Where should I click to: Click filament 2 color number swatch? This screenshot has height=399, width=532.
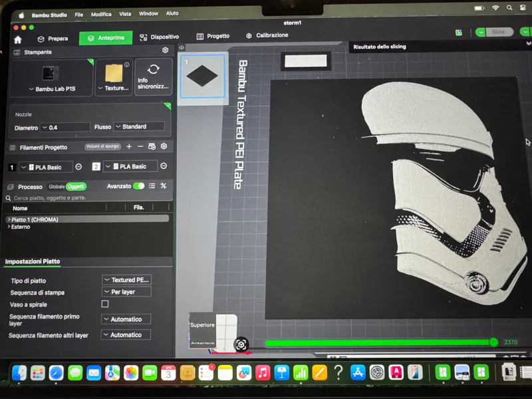(x=96, y=167)
